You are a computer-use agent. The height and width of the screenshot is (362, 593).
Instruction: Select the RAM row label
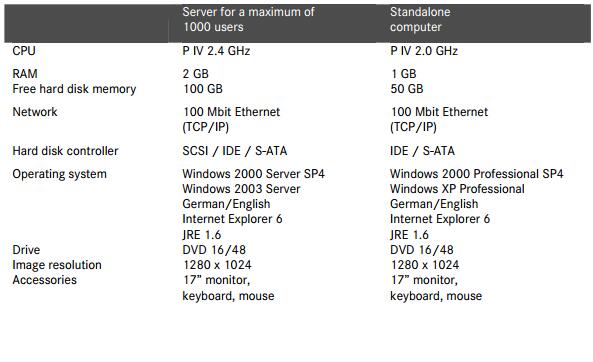(25, 73)
